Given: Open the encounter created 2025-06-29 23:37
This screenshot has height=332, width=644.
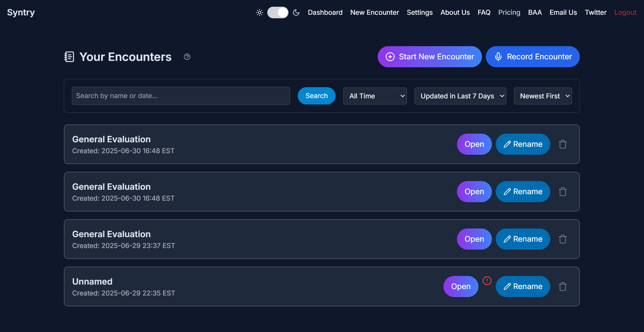Looking at the screenshot, I should coord(474,239).
